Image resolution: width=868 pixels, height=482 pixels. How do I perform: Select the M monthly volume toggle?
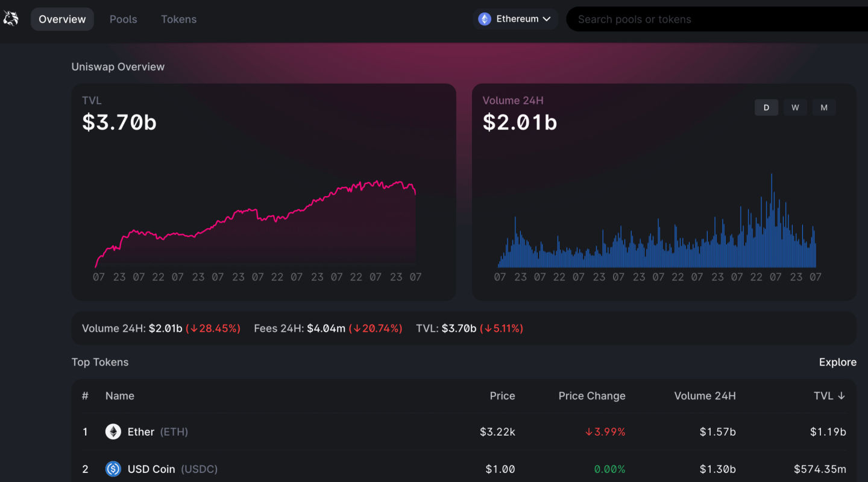click(x=824, y=107)
